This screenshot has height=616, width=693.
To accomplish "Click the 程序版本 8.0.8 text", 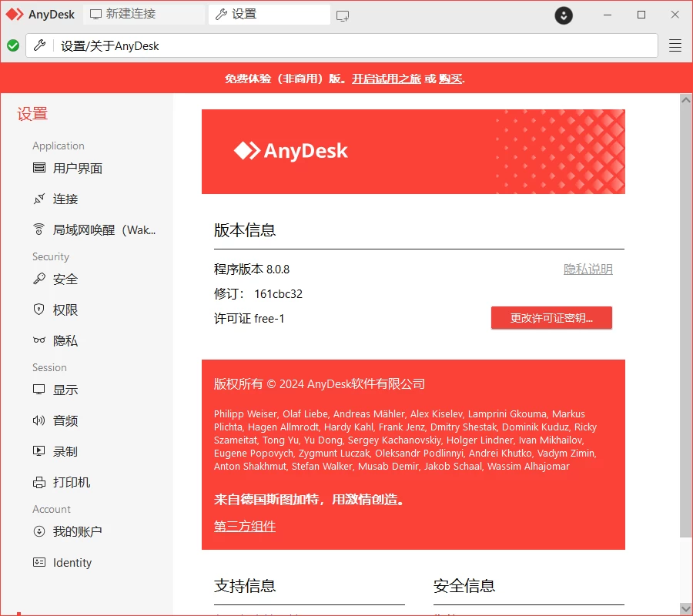I will 252,269.
